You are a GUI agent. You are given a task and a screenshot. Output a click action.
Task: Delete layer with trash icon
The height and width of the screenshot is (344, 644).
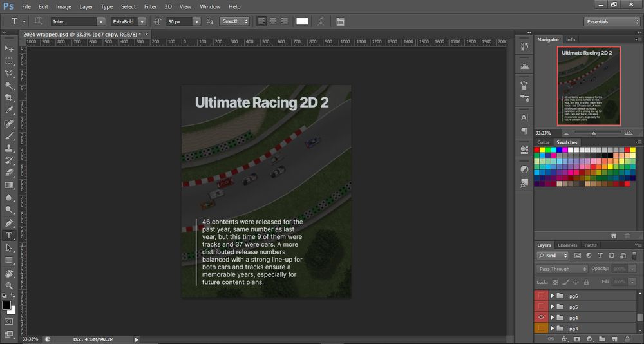(x=627, y=339)
